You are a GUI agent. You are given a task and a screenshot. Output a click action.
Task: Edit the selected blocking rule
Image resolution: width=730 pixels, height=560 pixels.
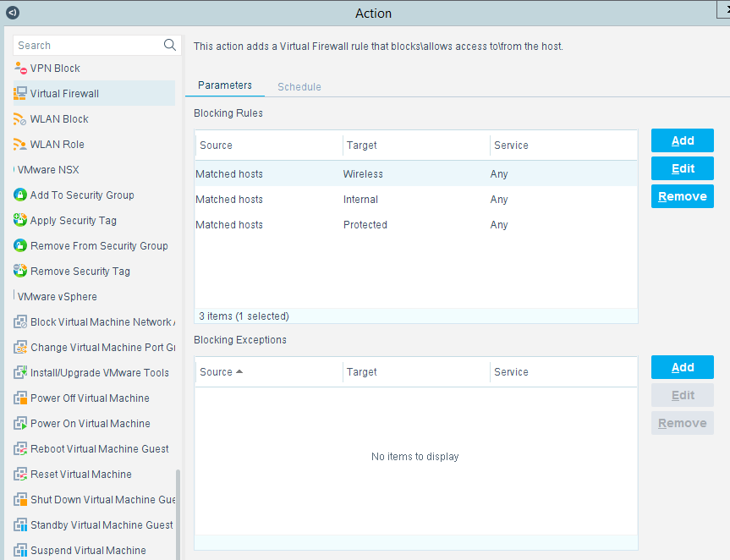click(682, 168)
